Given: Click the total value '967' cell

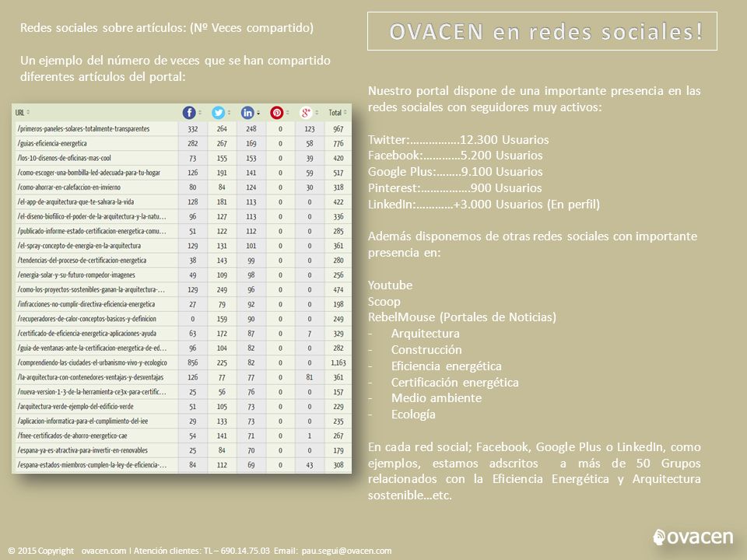Looking at the screenshot, I should (x=338, y=128).
